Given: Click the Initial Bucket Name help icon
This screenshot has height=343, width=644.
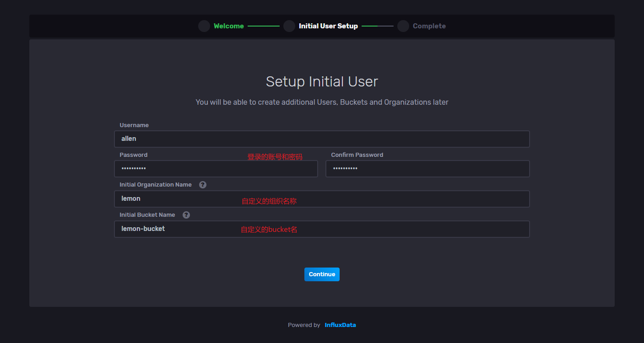Looking at the screenshot, I should point(186,215).
